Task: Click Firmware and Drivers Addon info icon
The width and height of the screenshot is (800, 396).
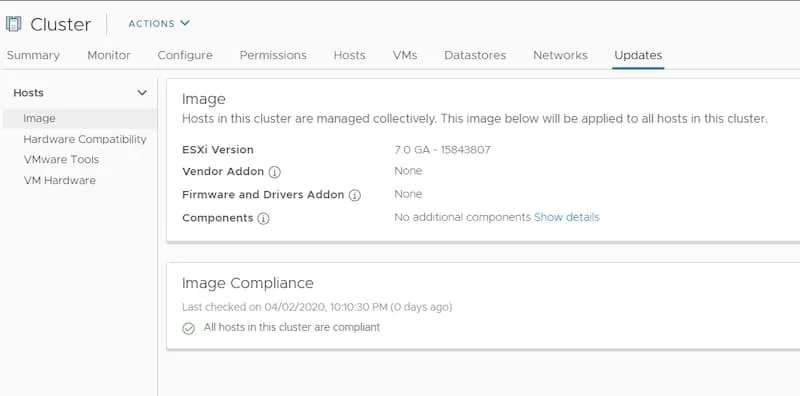Action: (x=355, y=195)
